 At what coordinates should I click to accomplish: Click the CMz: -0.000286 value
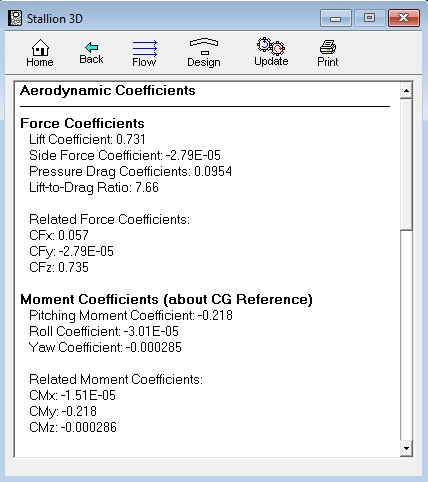tap(73, 427)
